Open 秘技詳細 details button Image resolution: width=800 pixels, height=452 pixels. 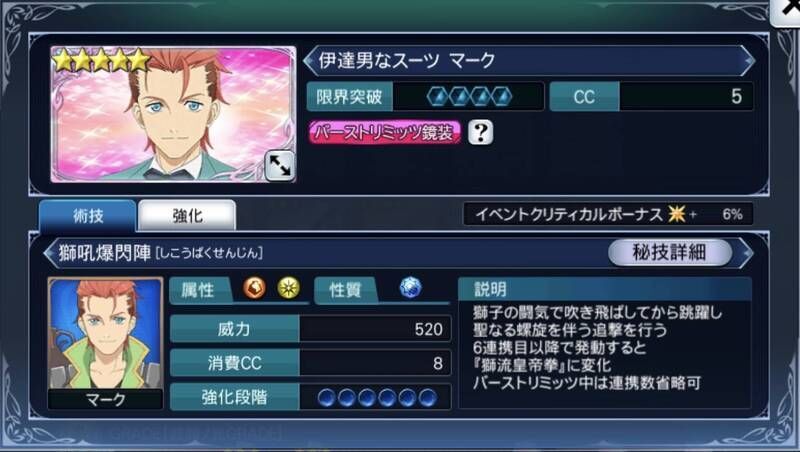[669, 252]
